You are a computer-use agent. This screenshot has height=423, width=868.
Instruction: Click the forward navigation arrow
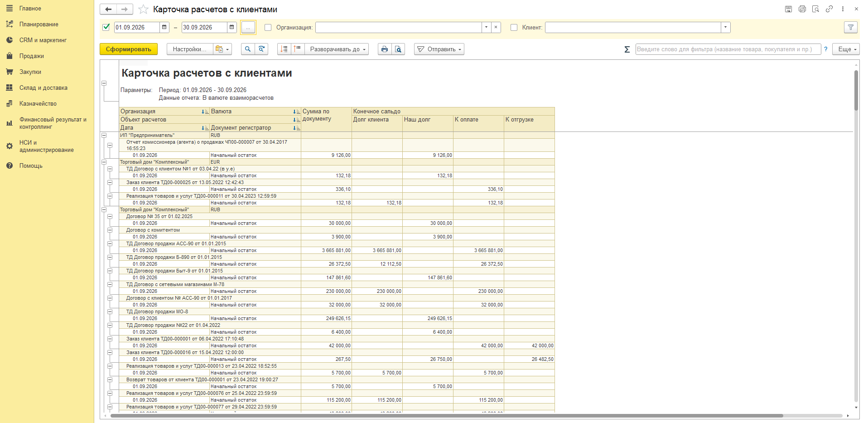[x=125, y=9]
